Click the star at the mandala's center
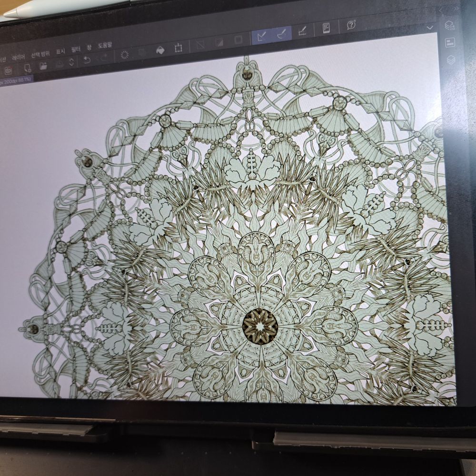This screenshot has height=476, width=476. pos(260,327)
